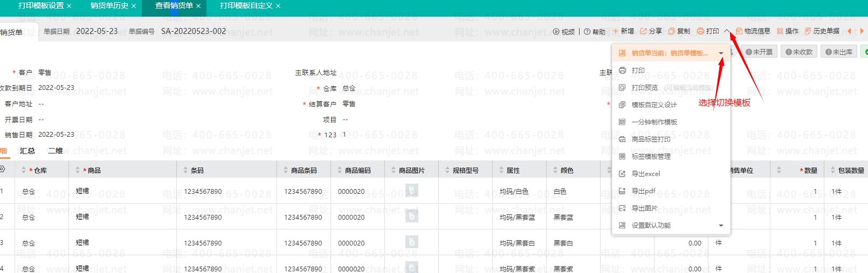Click the sort arrows on the 仓库 column
Image resolution: width=868 pixels, height=273 pixels.
click(23, 170)
